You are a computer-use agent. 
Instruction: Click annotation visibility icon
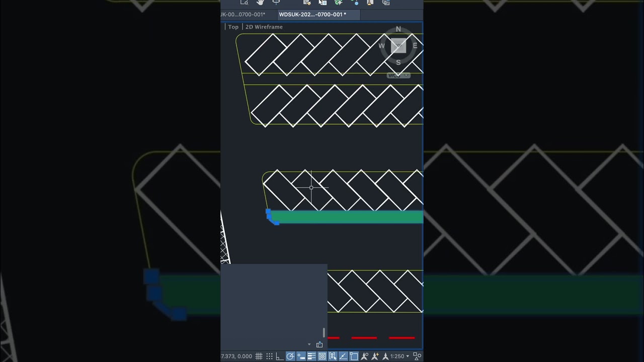364,356
